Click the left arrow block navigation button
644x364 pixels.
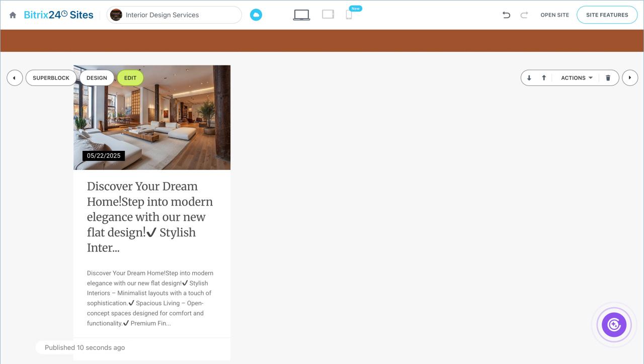pyautogui.click(x=15, y=78)
